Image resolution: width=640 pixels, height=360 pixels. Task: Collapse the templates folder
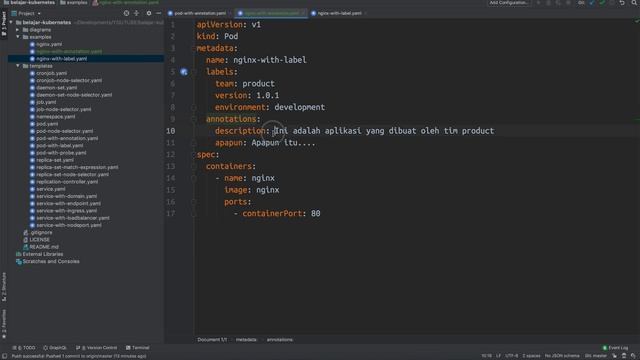click(18, 66)
